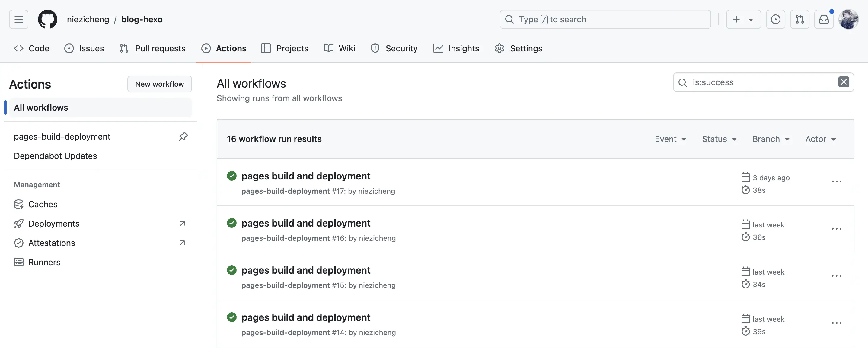Open the issues icon in header
Image resolution: width=868 pixels, height=348 pixels.
click(x=775, y=19)
